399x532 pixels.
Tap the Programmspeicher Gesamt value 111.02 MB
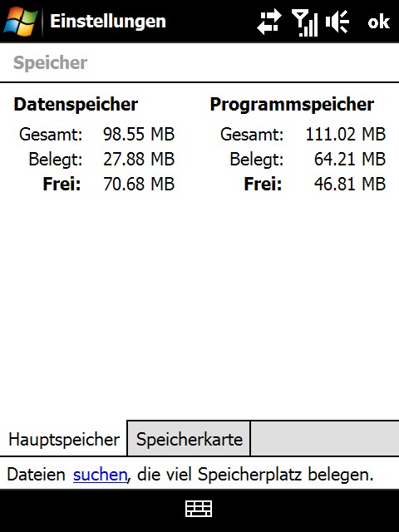(x=346, y=134)
